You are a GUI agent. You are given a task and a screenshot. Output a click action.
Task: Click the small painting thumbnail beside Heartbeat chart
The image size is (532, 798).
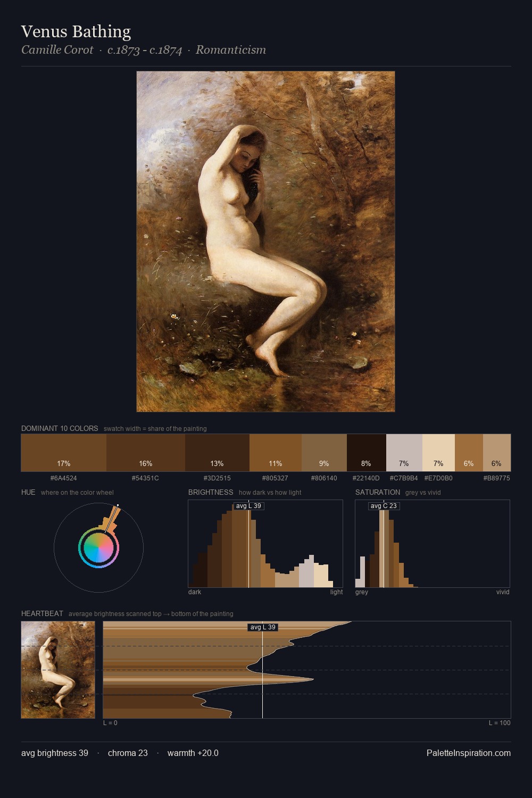pos(58,670)
